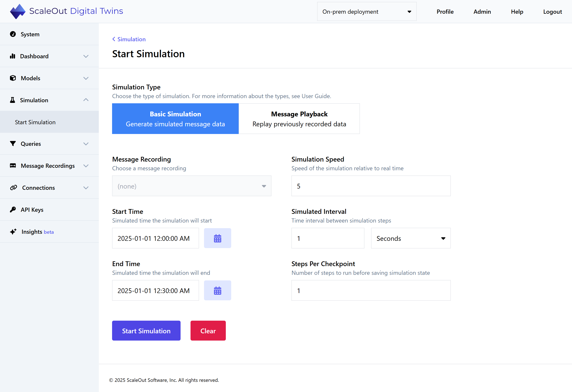Select the Basic Simulation type
The height and width of the screenshot is (392, 572).
[175, 119]
